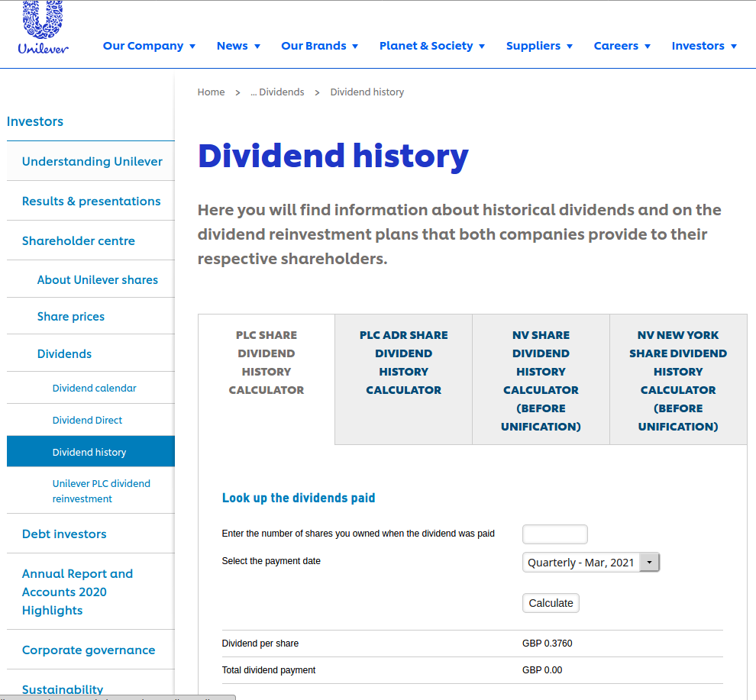This screenshot has width=756, height=700.
Task: Click the Dividend history page title
Action: coord(333,156)
